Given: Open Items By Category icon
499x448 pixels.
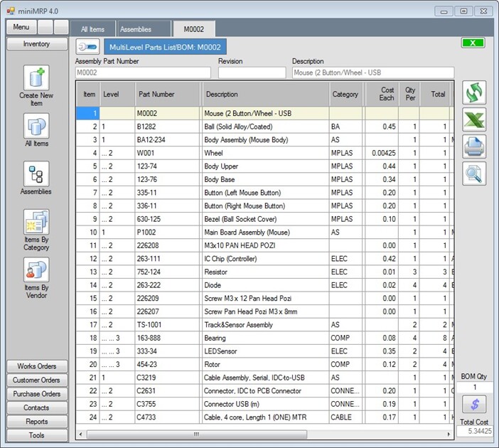Looking at the screenshot, I should 36,223.
